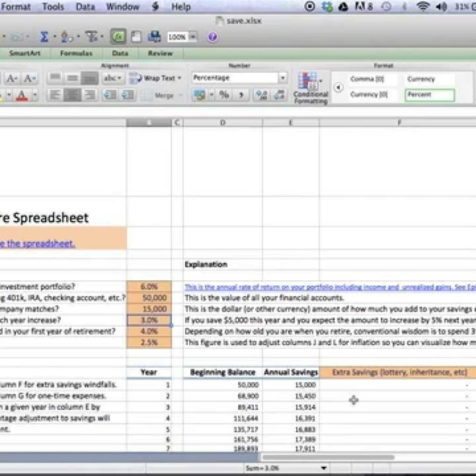Toggle center text alignment
This screenshot has width=476, height=476.
click(71, 95)
